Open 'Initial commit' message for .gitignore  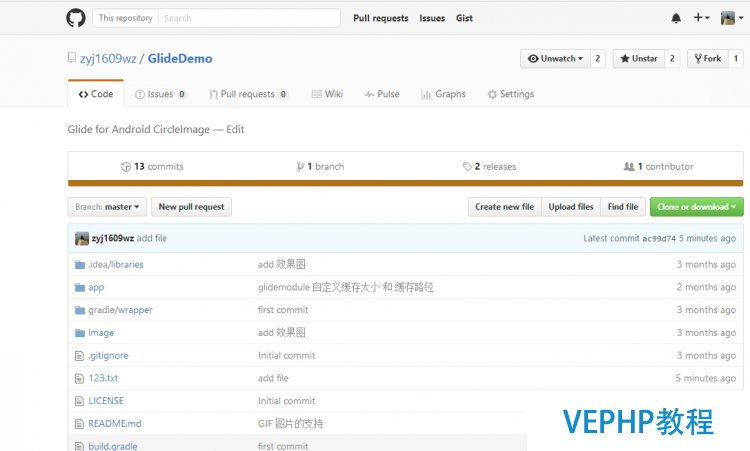click(x=287, y=355)
